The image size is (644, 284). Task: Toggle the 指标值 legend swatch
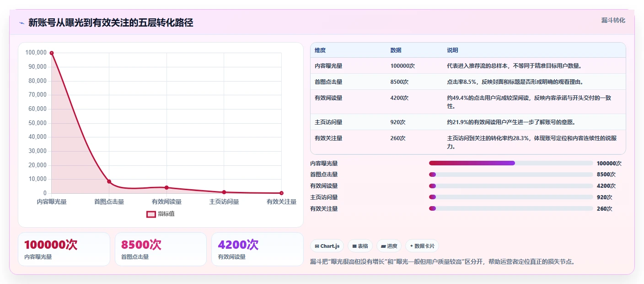[151, 214]
